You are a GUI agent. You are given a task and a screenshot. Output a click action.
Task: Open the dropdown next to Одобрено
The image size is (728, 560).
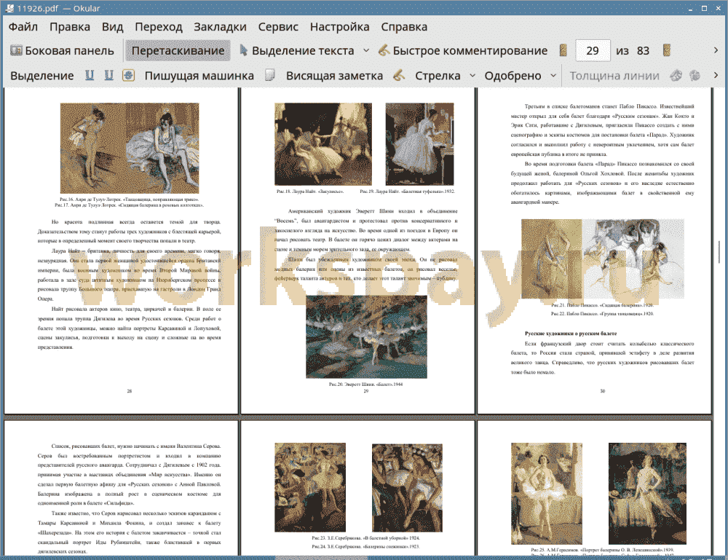[x=553, y=76]
